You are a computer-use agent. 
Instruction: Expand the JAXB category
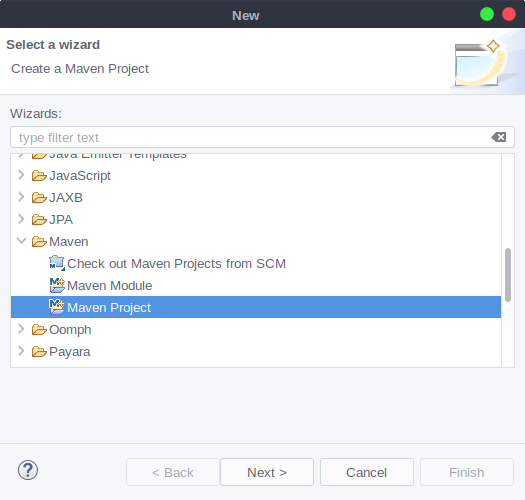click(x=21, y=197)
